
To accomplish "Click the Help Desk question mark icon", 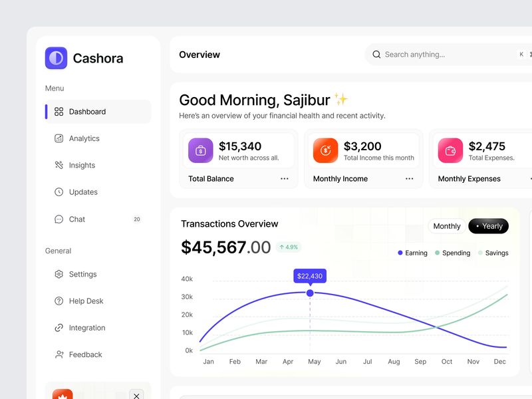I will [x=59, y=301].
